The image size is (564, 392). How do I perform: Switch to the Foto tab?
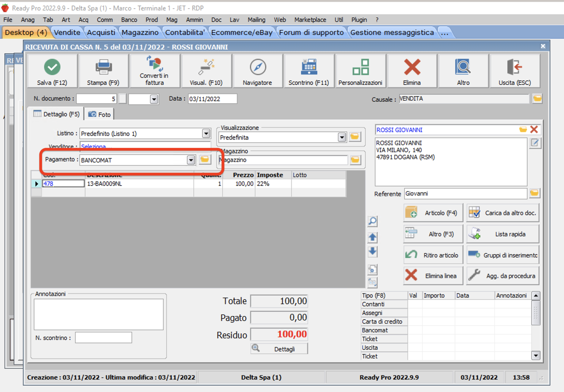tap(99, 114)
